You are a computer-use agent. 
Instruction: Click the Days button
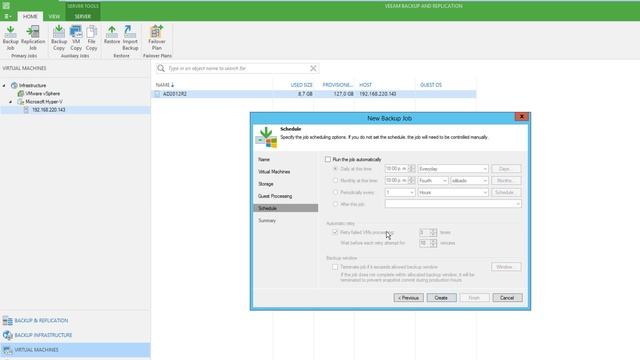(x=506, y=169)
